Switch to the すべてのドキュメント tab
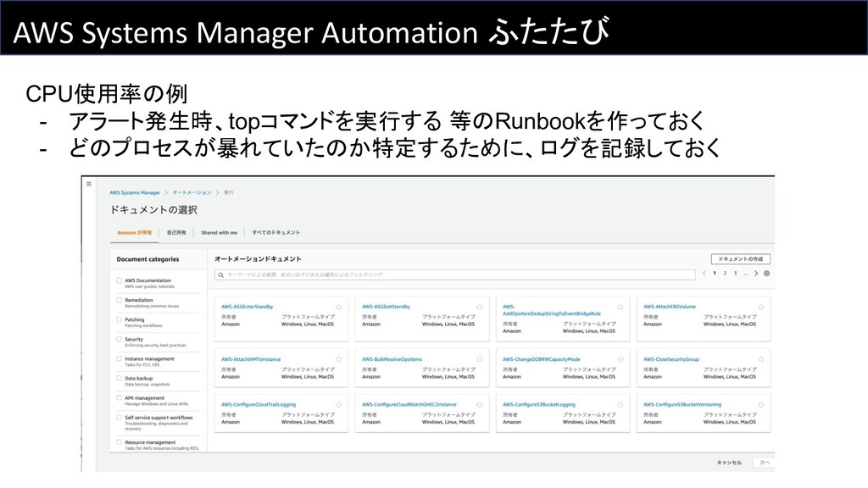The height and width of the screenshot is (488, 868). 275,233
